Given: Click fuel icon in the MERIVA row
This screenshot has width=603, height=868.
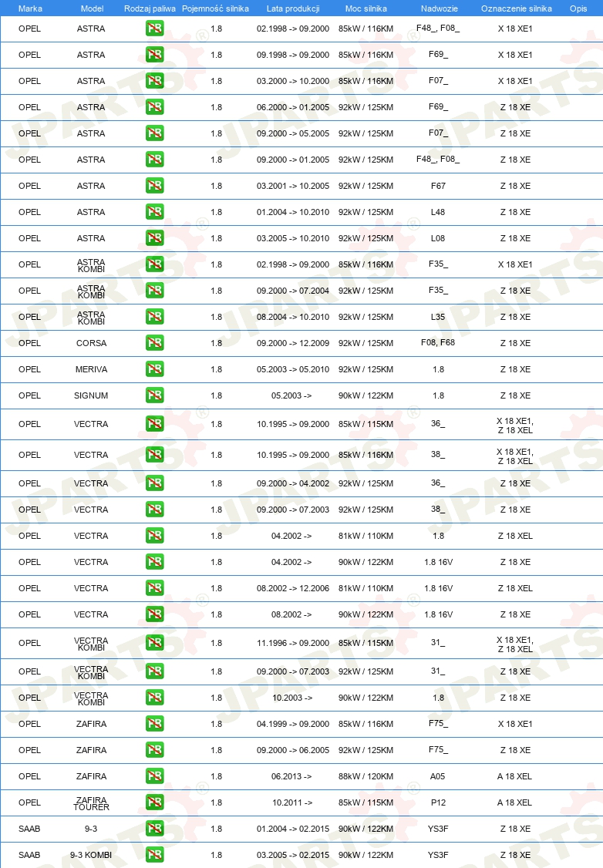Looking at the screenshot, I should click(x=154, y=368).
